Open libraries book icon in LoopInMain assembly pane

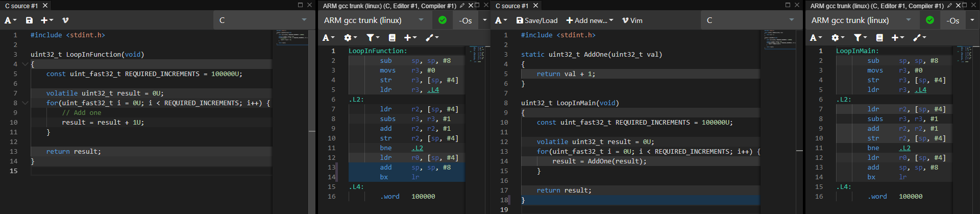(x=879, y=38)
